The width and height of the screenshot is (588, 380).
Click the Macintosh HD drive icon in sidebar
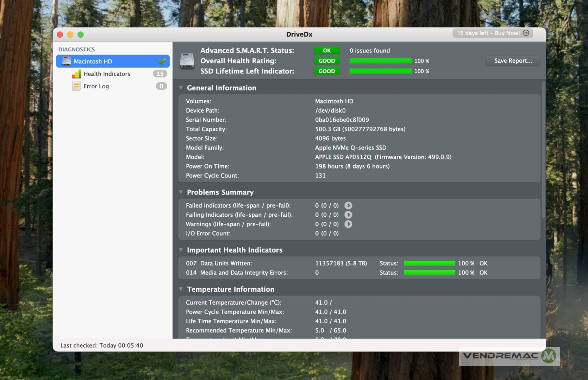pyautogui.click(x=67, y=61)
